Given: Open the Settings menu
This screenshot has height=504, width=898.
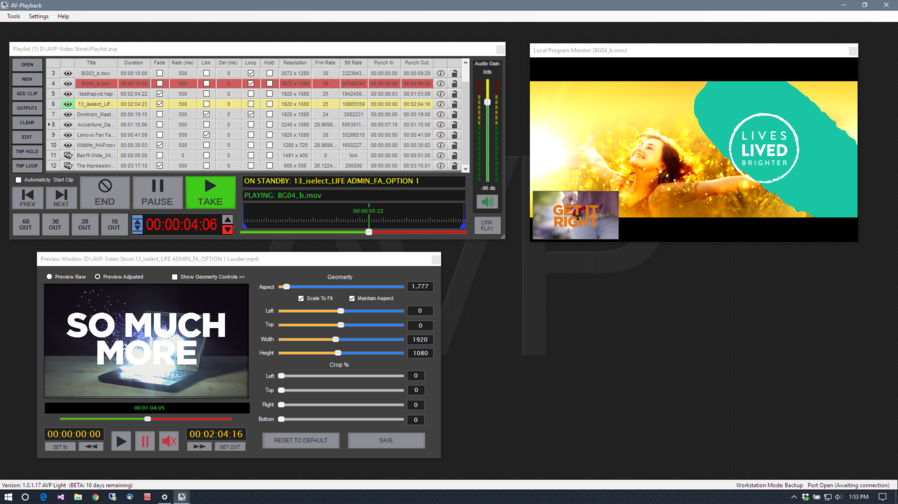Looking at the screenshot, I should (x=38, y=16).
